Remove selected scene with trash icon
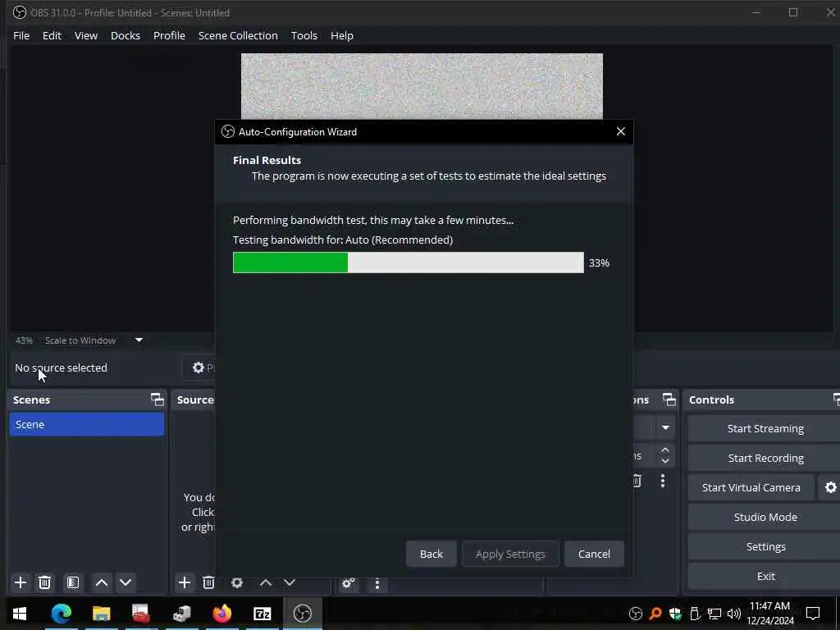The image size is (840, 630). coord(45,582)
